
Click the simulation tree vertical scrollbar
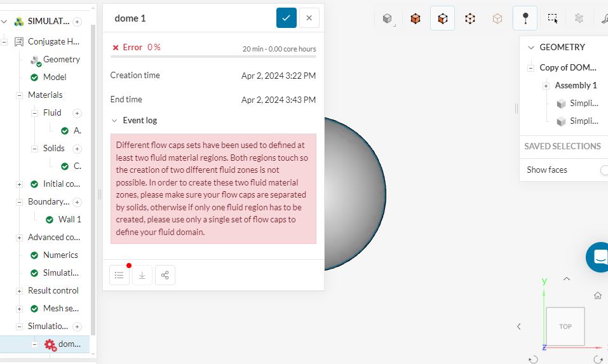93,180
